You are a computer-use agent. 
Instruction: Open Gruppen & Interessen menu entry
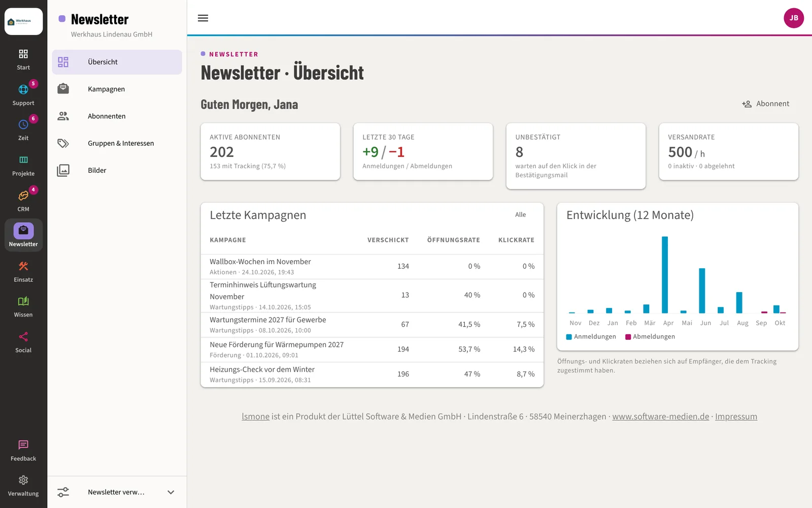(x=117, y=143)
